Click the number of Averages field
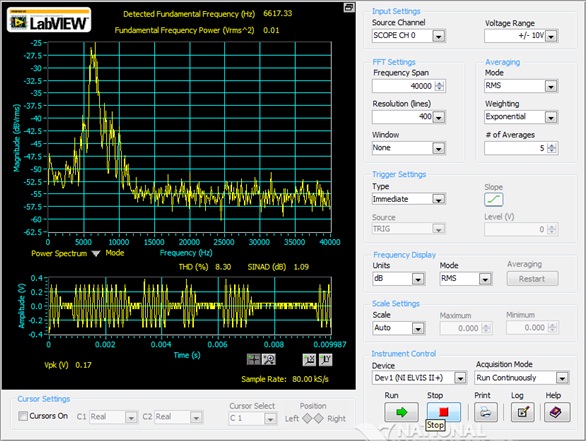Viewport: 586px width, 441px height. pos(515,148)
